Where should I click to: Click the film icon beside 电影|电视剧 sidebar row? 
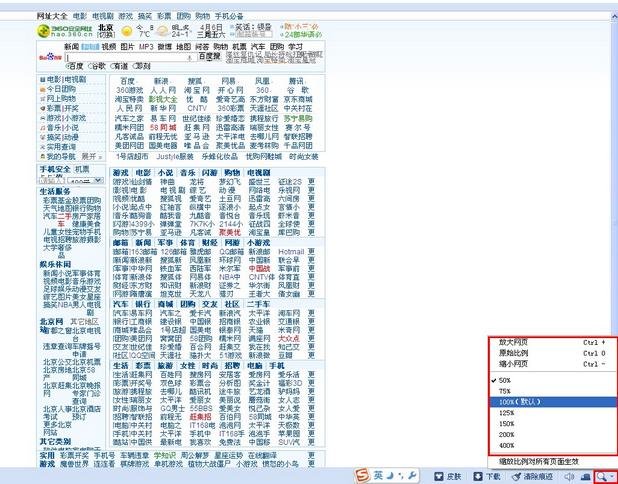click(43, 80)
